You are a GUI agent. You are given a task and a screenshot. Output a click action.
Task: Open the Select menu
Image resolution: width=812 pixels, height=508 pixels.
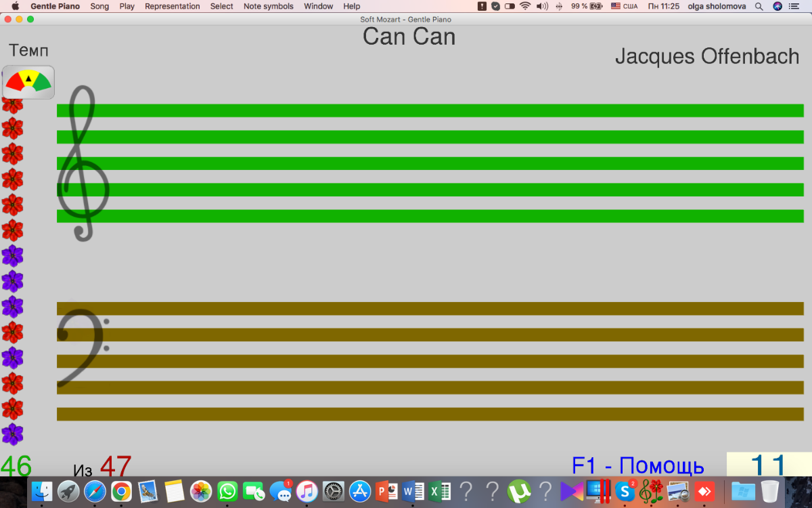pos(221,6)
